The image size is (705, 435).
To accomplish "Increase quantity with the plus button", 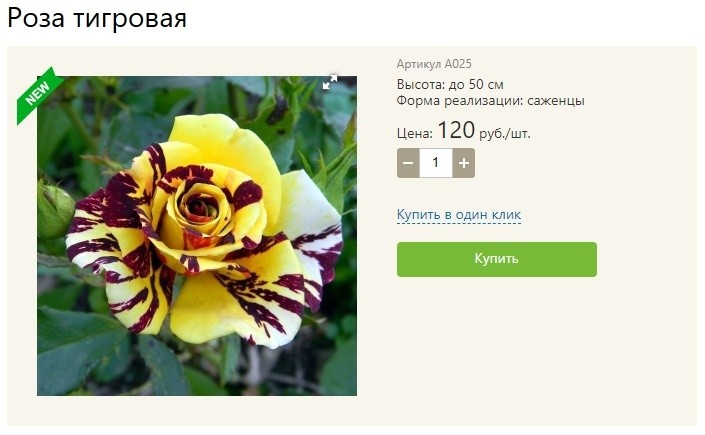I will 464,163.
